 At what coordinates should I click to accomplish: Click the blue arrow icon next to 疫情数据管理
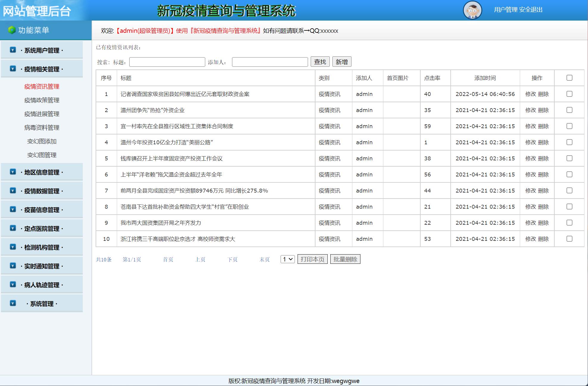(12, 190)
